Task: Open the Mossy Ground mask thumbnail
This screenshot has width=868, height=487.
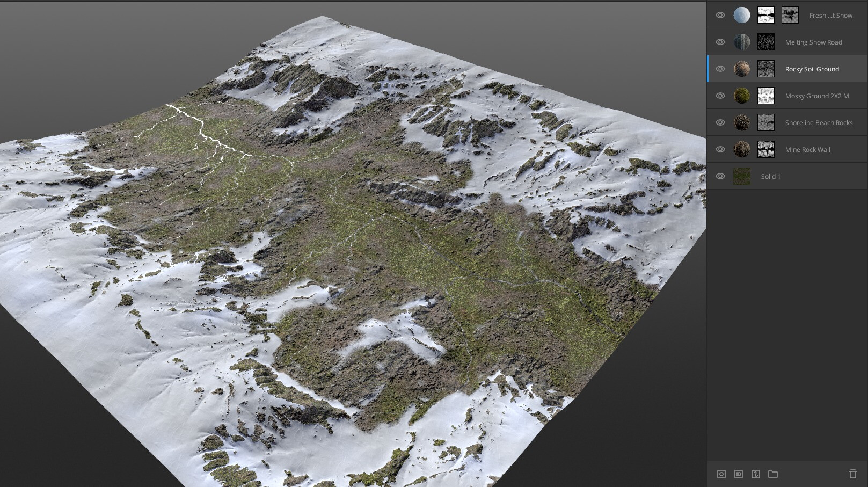Action: tap(765, 96)
